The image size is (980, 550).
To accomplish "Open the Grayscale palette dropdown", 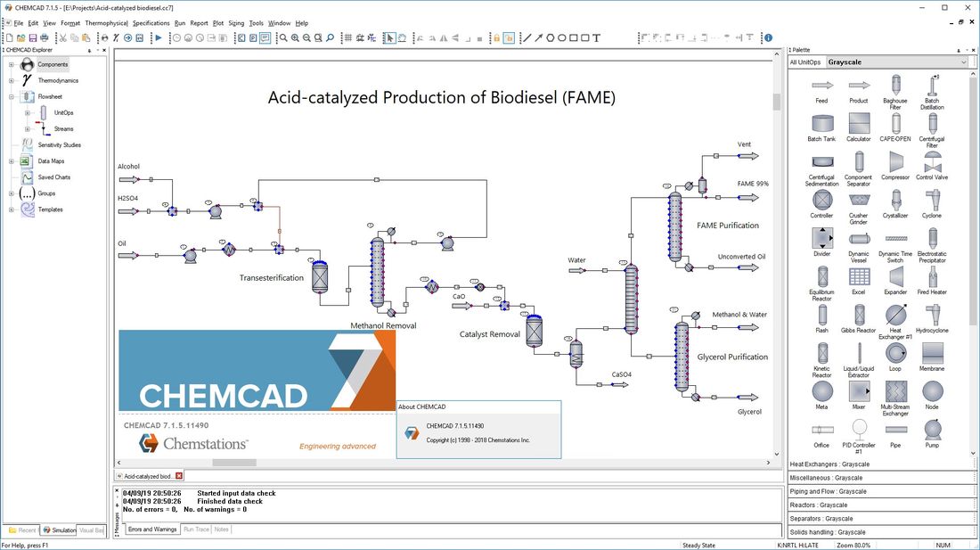I will tap(897, 62).
